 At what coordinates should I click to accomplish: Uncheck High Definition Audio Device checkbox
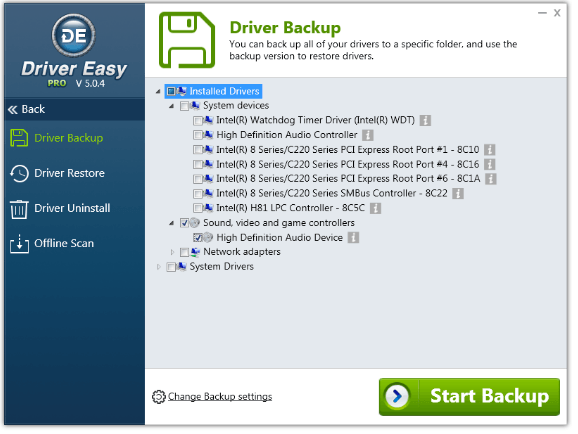[198, 238]
